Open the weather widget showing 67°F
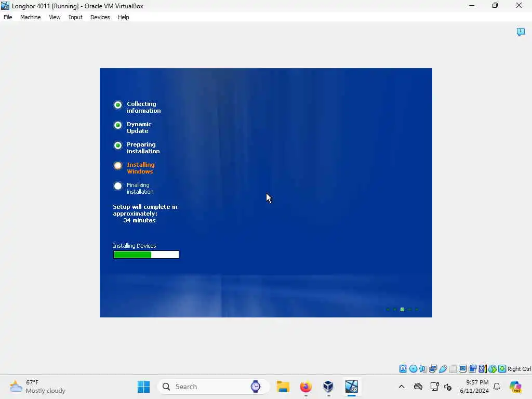532x399 pixels. 37,387
